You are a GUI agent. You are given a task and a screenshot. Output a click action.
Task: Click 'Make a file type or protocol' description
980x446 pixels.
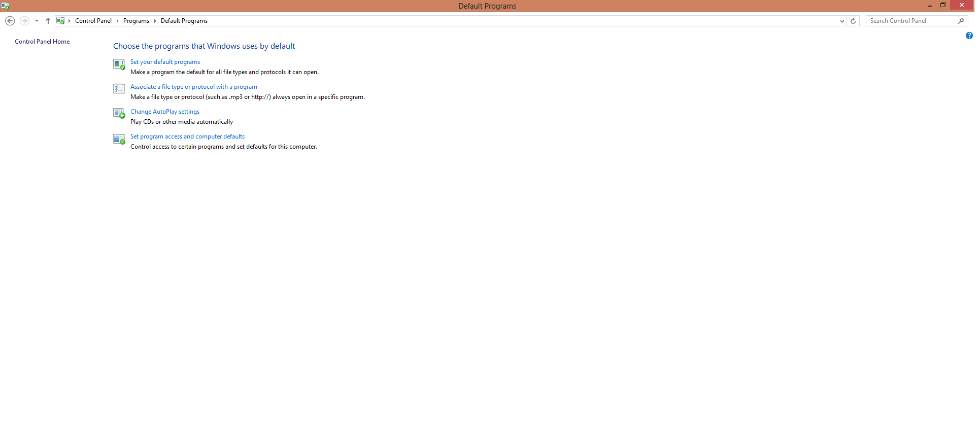point(248,97)
